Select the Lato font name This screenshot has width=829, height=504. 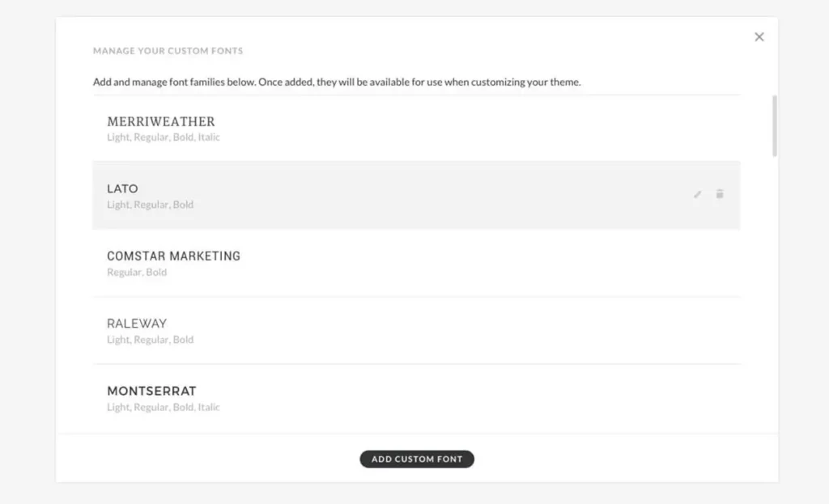point(122,188)
